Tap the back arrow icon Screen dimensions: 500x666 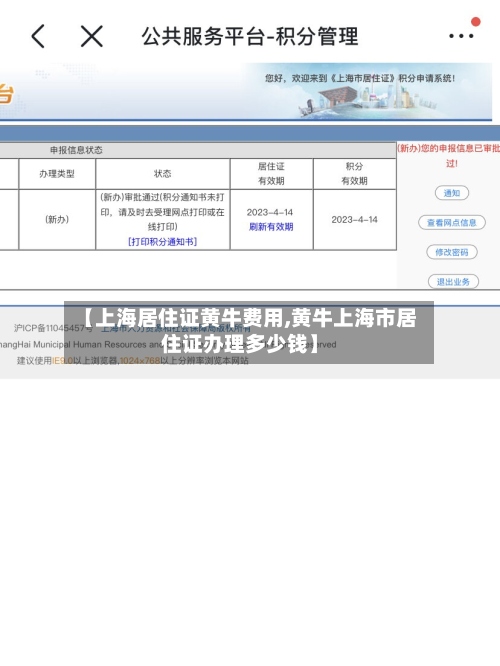[38, 36]
